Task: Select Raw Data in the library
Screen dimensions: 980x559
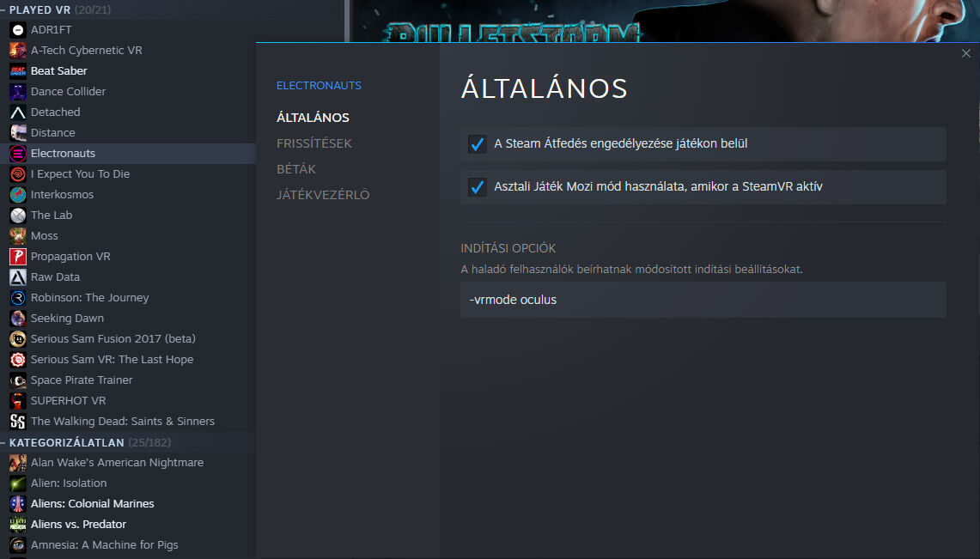Action: click(x=55, y=277)
